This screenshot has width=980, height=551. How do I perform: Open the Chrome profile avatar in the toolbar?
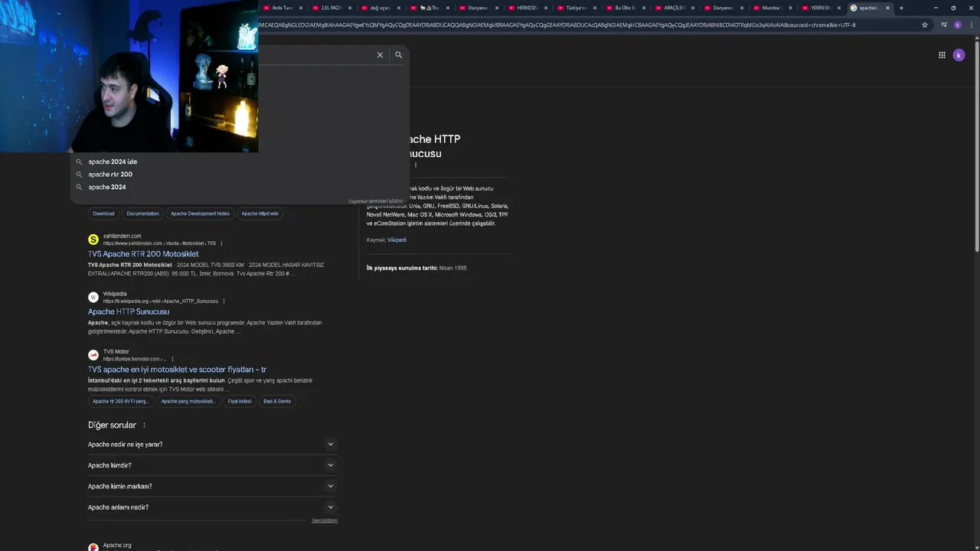(957, 24)
